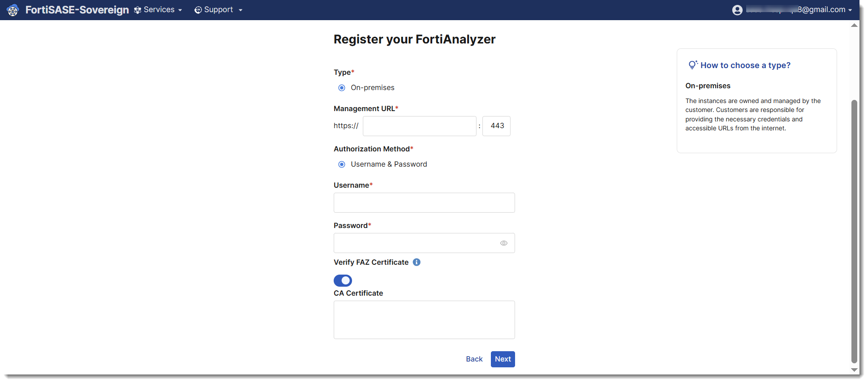Viewport: 868px width, 383px height.
Task: Click the user account avatar icon
Action: (738, 9)
